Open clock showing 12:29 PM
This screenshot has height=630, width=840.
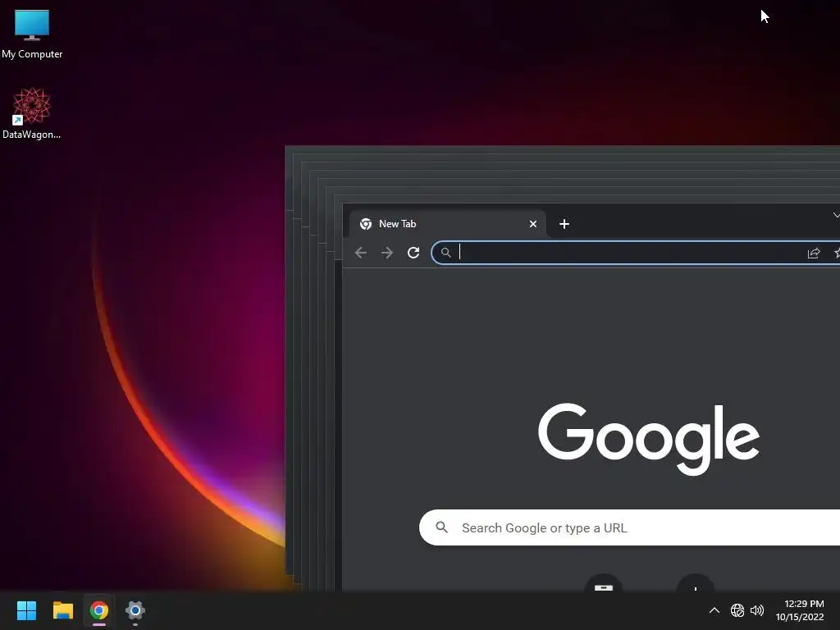pos(800,610)
